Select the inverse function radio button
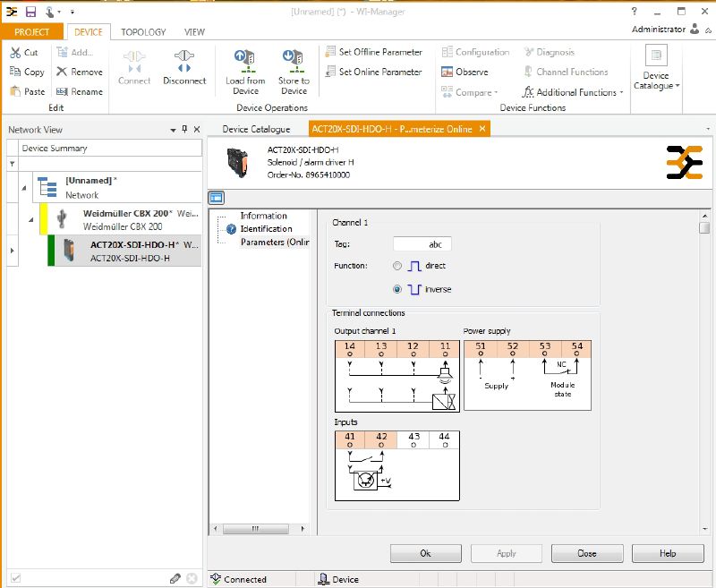 point(397,289)
